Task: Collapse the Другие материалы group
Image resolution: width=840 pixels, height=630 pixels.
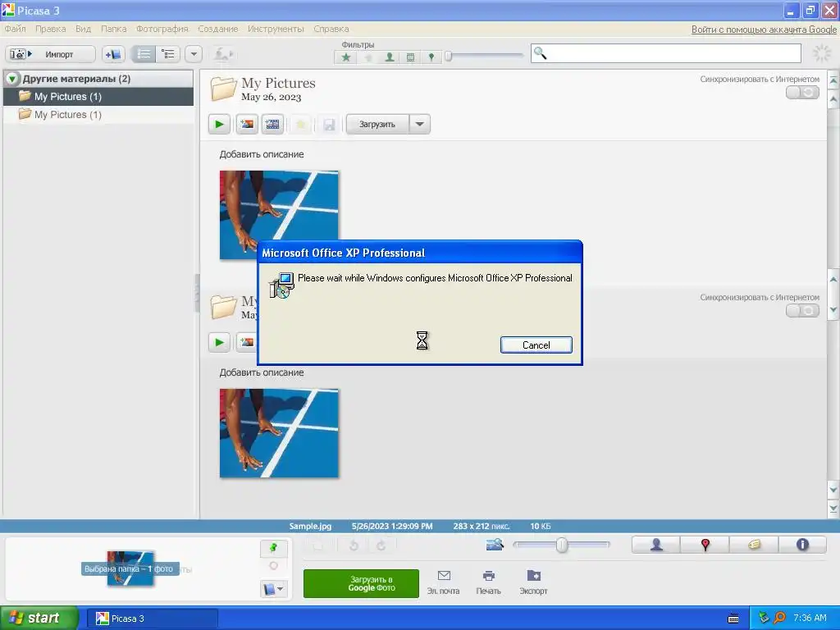Action: click(12, 79)
